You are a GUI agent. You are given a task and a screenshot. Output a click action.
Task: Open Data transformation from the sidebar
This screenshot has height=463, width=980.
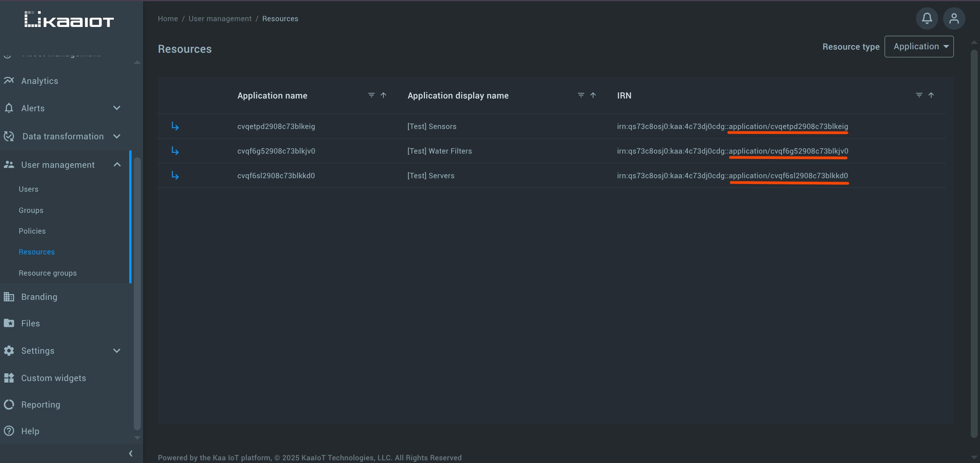[x=8, y=136]
